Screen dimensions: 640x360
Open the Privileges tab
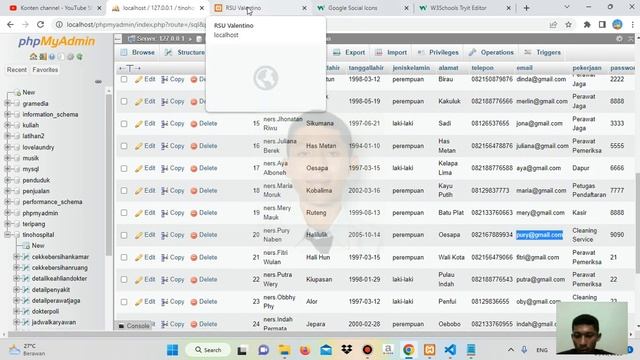tap(438, 52)
